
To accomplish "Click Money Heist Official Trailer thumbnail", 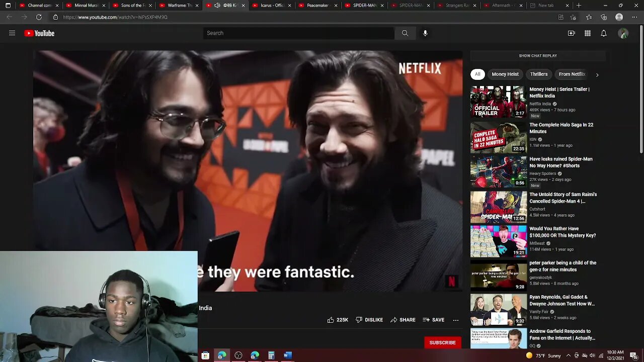I will 499,102.
